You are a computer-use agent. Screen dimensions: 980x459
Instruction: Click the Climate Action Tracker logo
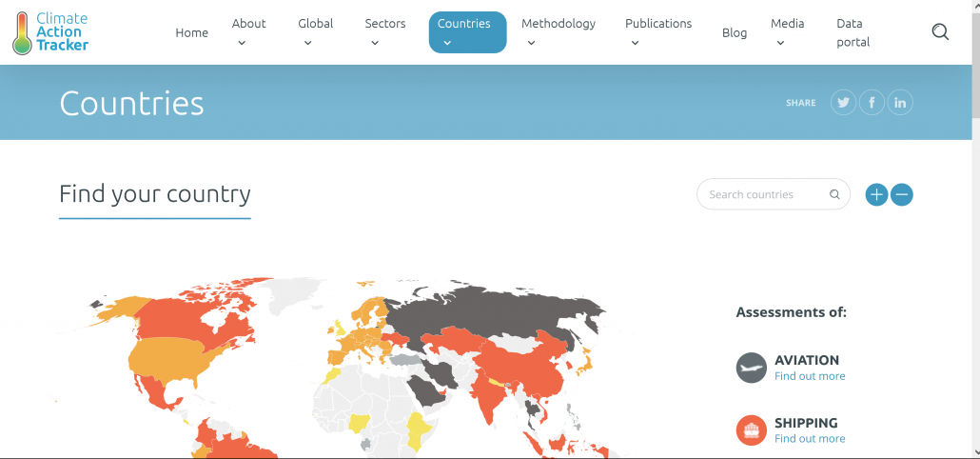click(50, 32)
